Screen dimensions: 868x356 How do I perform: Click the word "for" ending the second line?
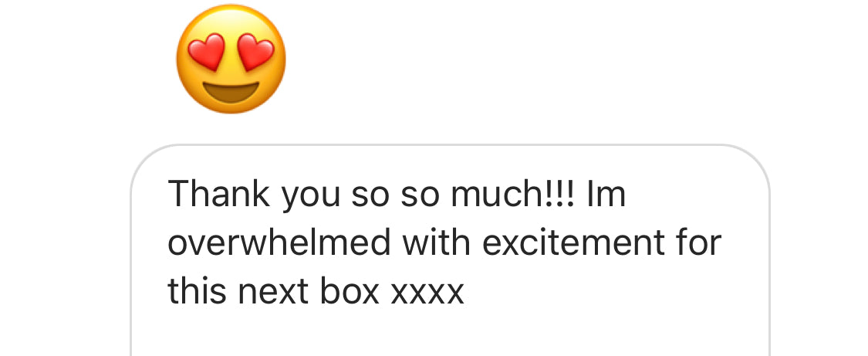697,243
